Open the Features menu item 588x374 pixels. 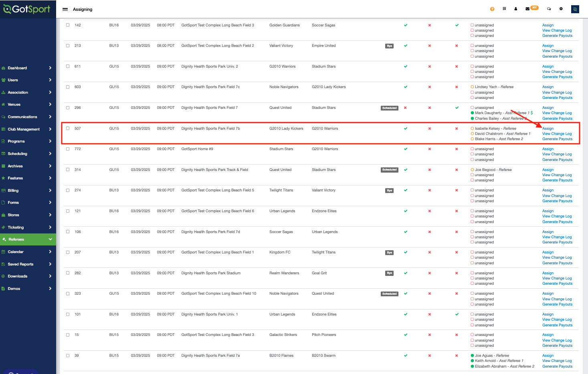[x=28, y=178]
